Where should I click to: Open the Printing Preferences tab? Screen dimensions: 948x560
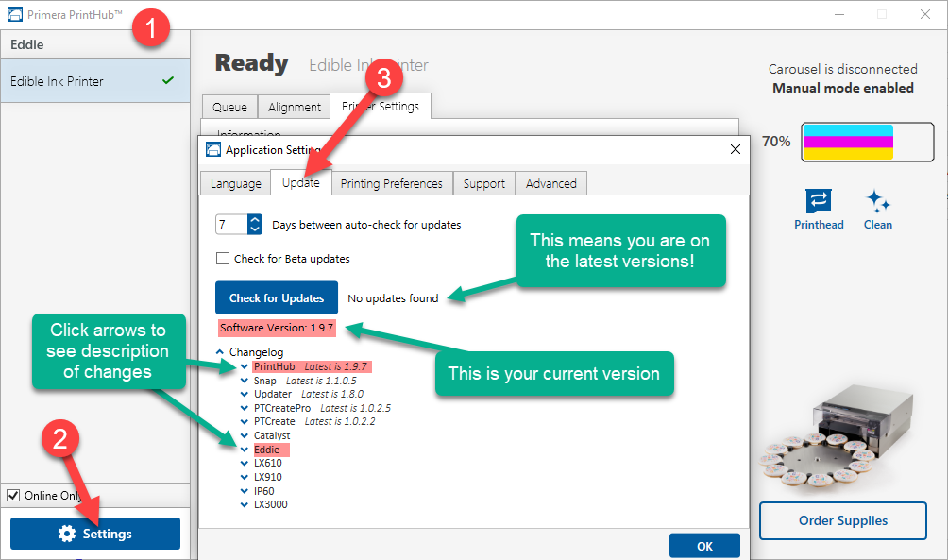click(x=392, y=183)
